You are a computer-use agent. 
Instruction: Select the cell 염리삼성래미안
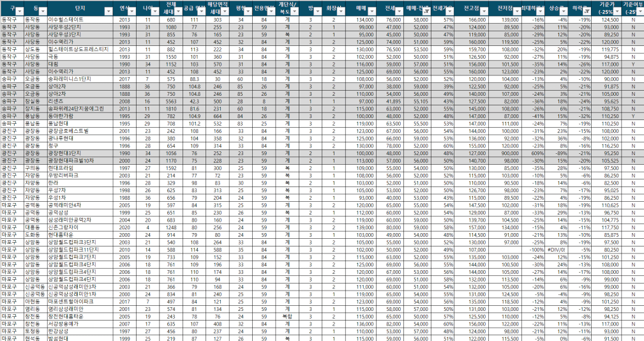(x=80, y=309)
